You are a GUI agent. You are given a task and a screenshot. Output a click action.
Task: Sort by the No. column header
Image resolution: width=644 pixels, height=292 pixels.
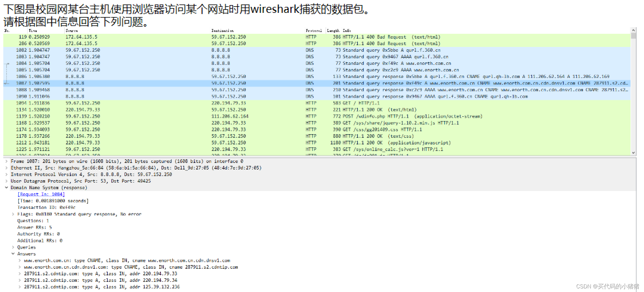point(7,30)
